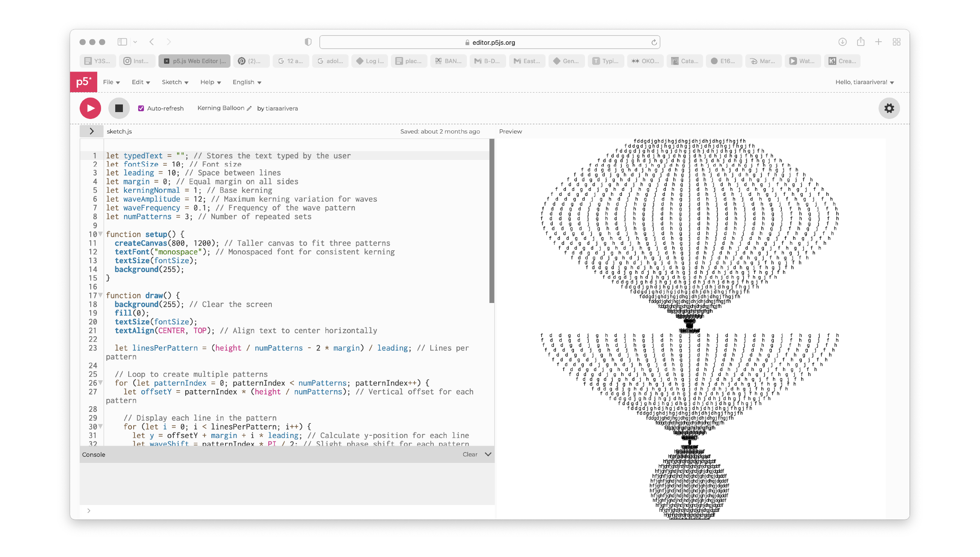This screenshot has height=557, width=980.
Task: Open a new tab with plus icon
Action: tap(879, 42)
